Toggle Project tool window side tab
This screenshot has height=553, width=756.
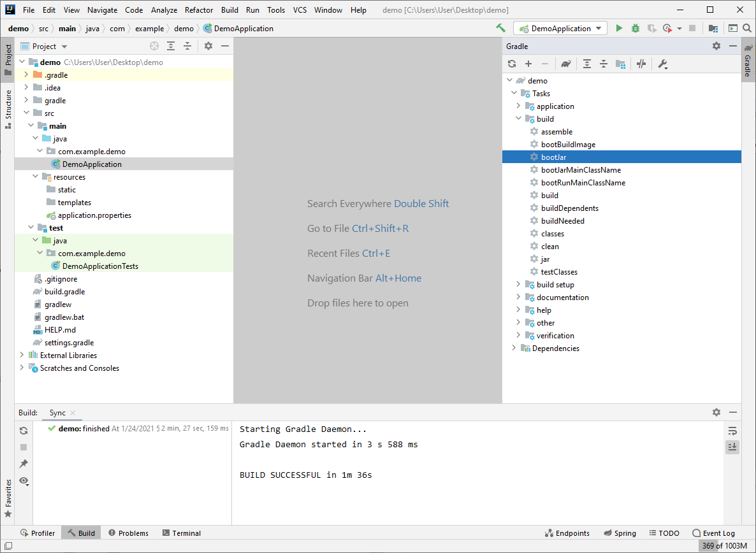[x=8, y=61]
